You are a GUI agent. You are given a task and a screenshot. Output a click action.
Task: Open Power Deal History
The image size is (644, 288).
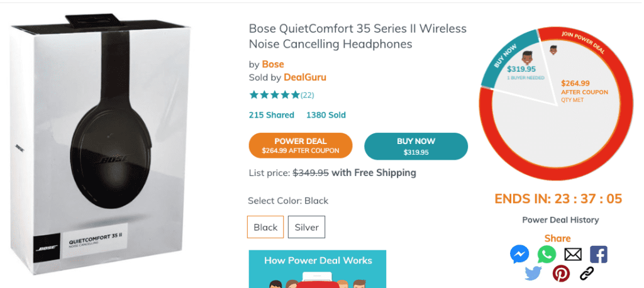point(560,220)
